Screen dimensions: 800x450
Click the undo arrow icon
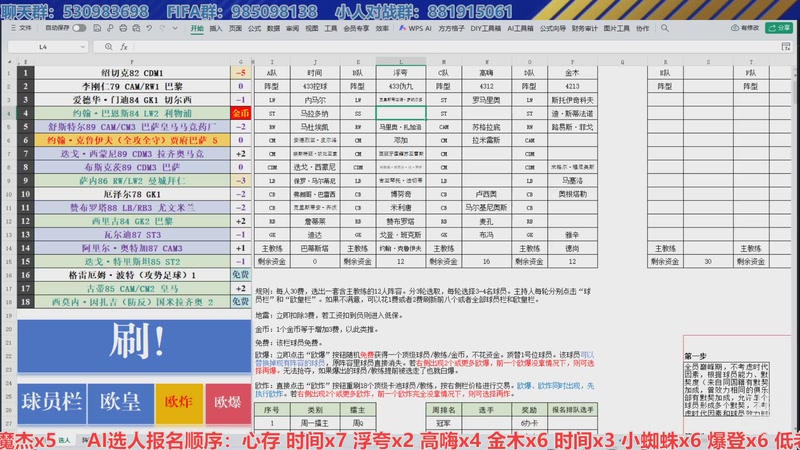pyautogui.click(x=149, y=28)
